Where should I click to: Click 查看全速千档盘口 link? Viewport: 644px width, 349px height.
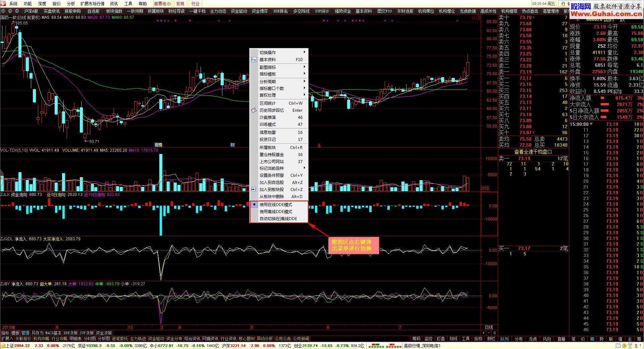click(533, 152)
